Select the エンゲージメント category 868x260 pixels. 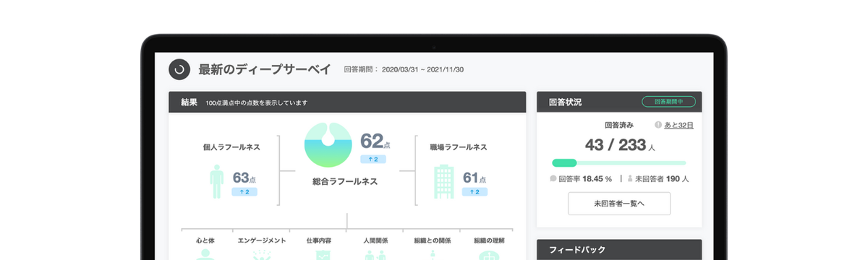(262, 240)
